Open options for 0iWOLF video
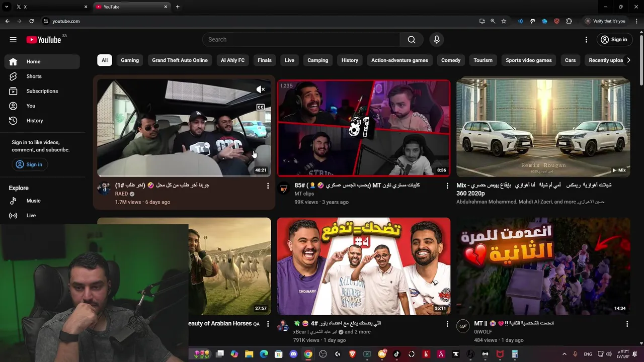 pos(627,324)
